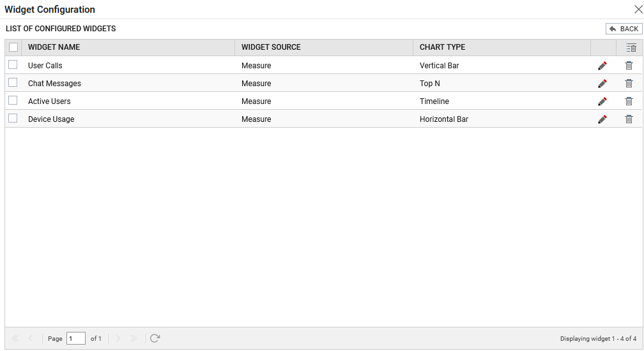
Task: Edit the Chat Messages widget with pencil icon
Action: (602, 84)
